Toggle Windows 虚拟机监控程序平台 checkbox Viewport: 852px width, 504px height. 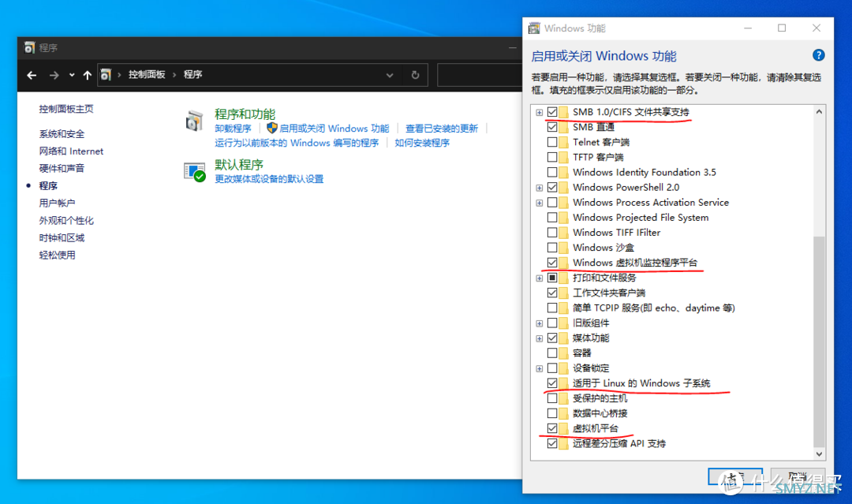[x=552, y=263]
